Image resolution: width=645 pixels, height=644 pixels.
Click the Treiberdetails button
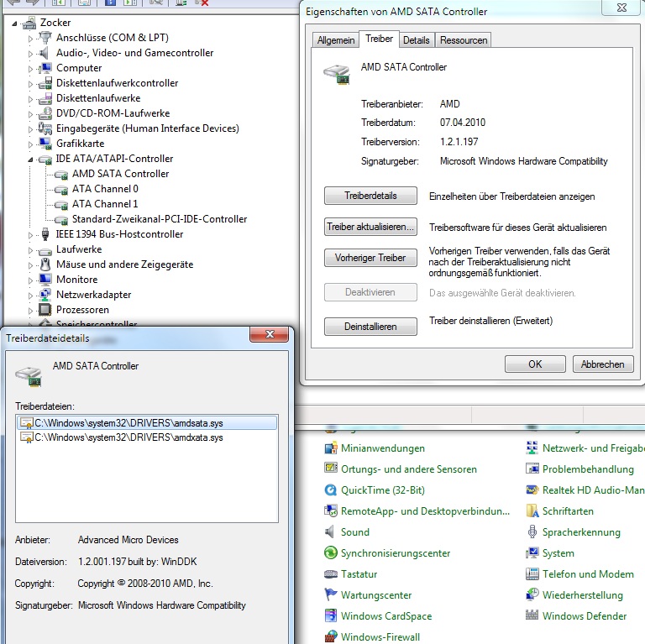click(370, 196)
